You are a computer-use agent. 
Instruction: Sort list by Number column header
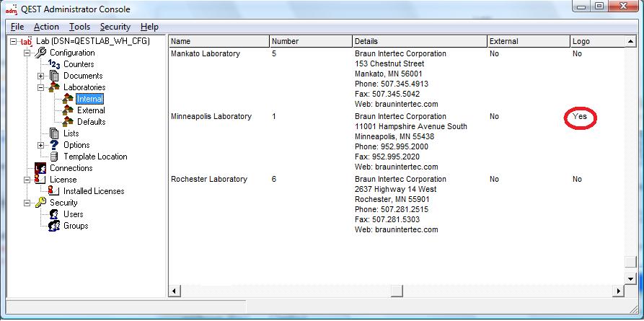[310, 41]
